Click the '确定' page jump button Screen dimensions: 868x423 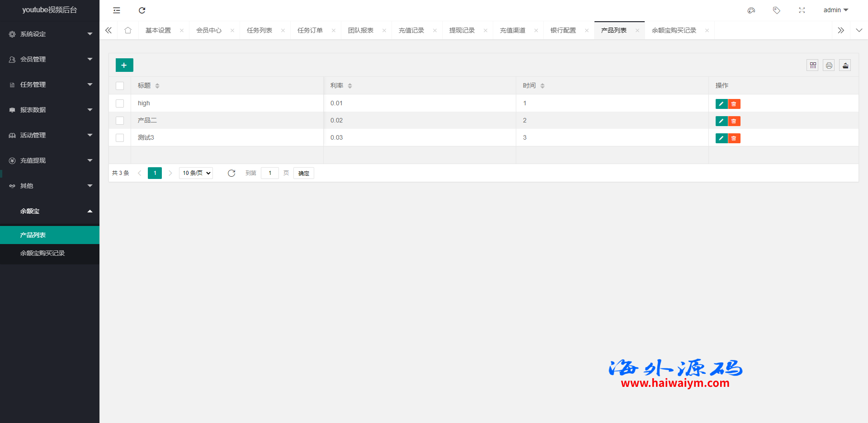tap(303, 173)
